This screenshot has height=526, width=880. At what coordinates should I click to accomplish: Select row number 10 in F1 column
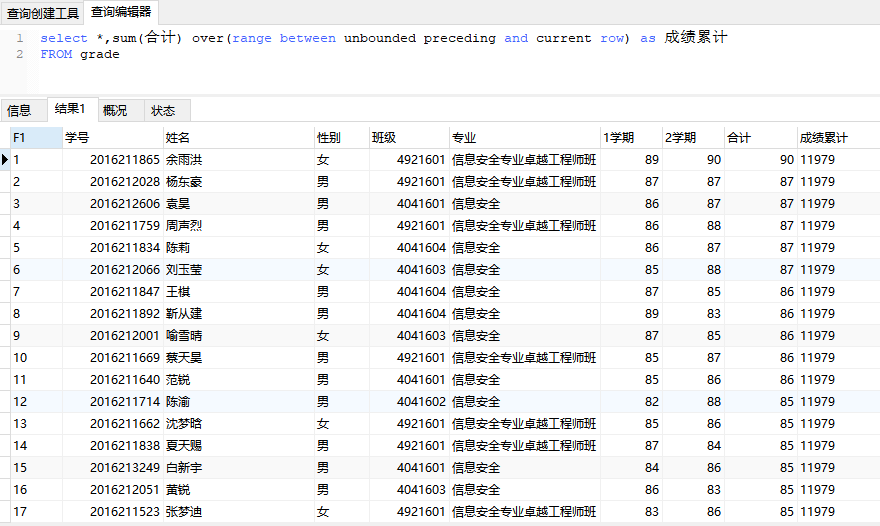tap(36, 358)
